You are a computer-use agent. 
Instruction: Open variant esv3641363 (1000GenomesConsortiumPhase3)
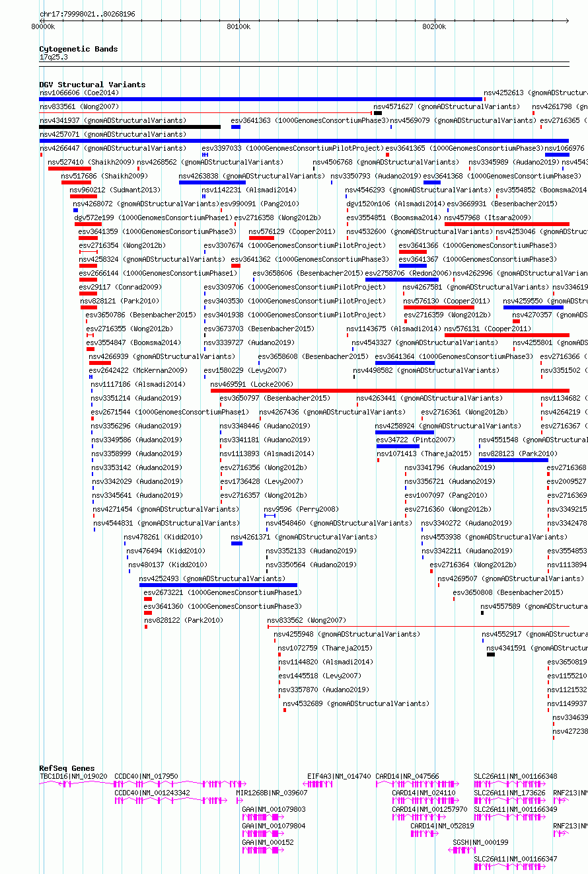310,120
